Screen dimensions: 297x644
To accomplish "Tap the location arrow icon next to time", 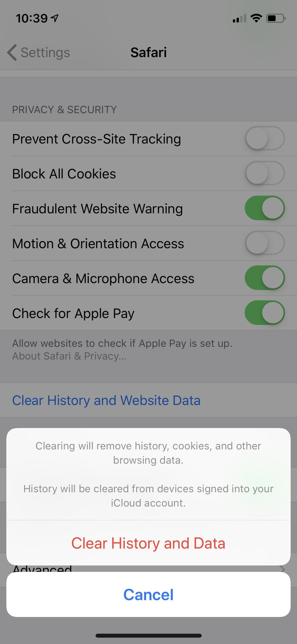I will [x=55, y=18].
